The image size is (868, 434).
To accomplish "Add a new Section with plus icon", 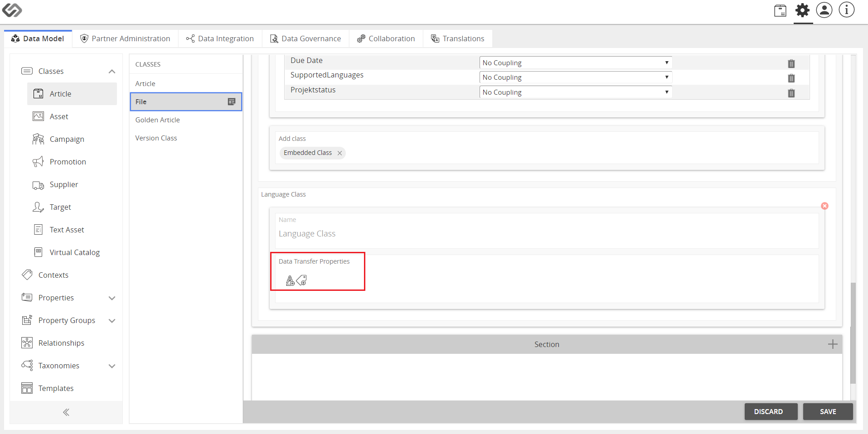I will click(833, 344).
